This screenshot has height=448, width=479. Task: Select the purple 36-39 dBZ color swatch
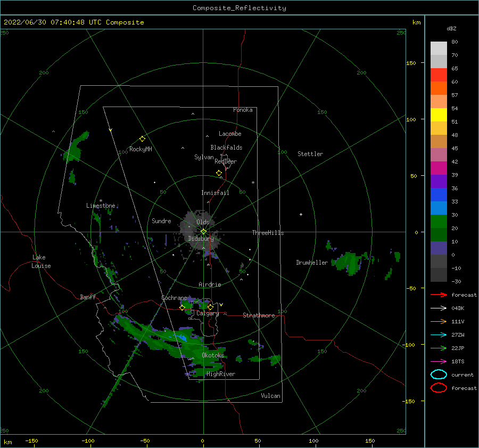pyautogui.click(x=439, y=182)
